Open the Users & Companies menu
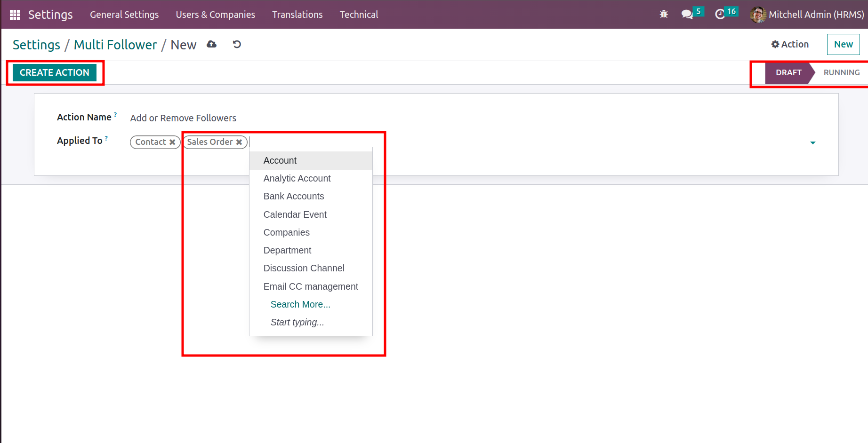Viewport: 868px width, 443px height. click(x=216, y=15)
